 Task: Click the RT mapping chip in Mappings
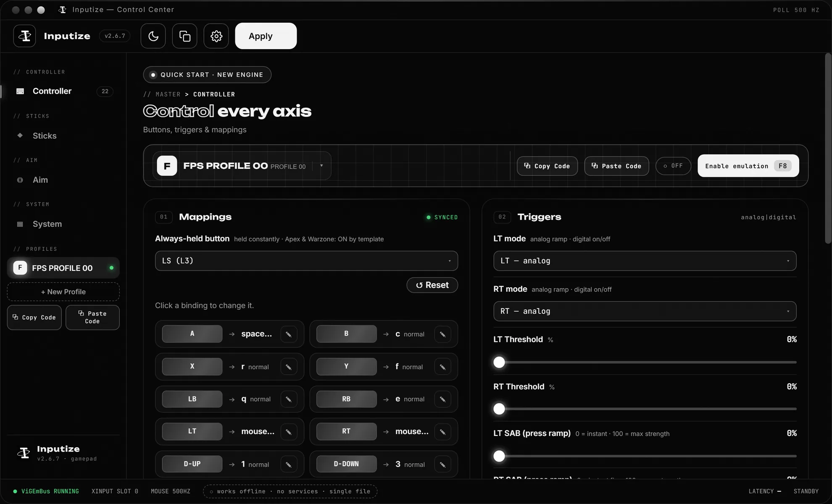click(346, 431)
